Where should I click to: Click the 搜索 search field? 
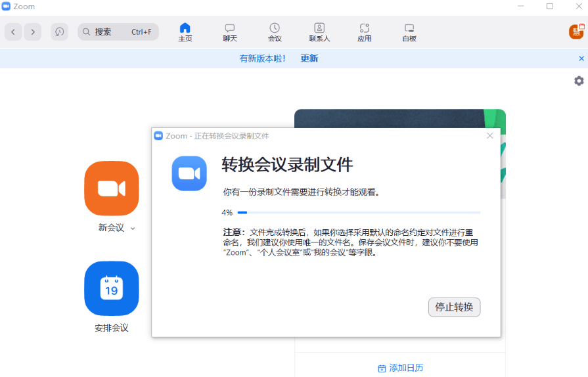point(118,32)
